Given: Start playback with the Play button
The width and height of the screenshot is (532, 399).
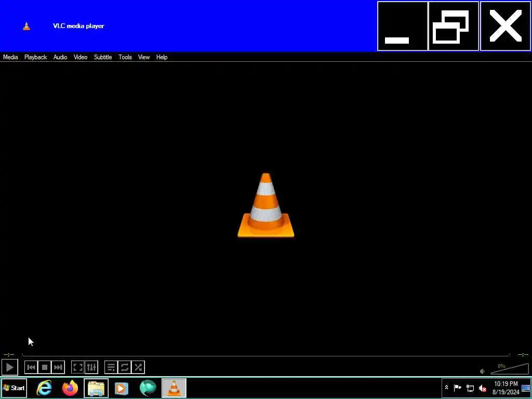Looking at the screenshot, I should [9, 367].
